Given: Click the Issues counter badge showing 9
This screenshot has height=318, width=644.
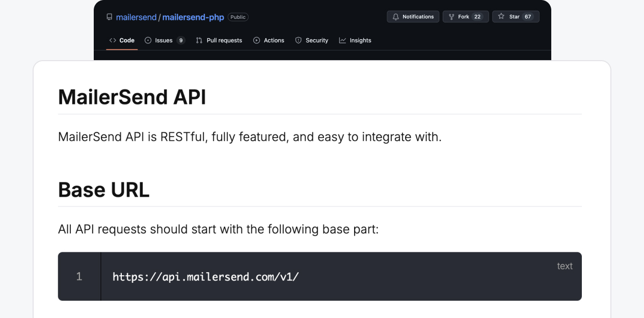Looking at the screenshot, I should point(181,40).
